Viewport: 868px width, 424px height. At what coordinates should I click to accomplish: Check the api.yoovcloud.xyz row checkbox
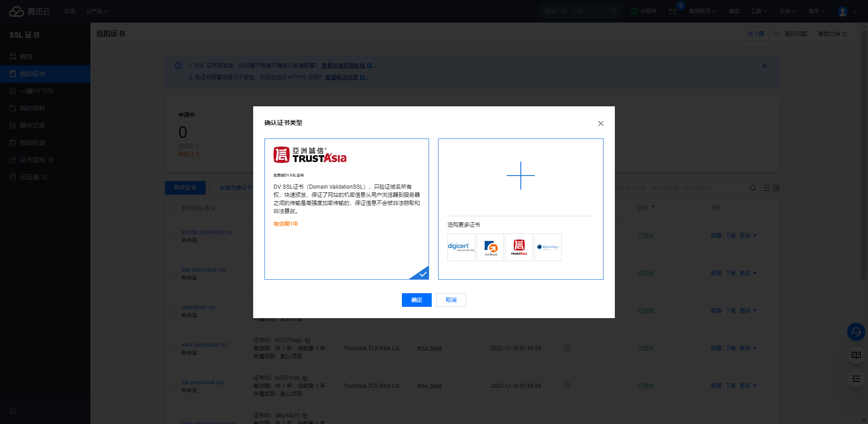click(x=173, y=386)
